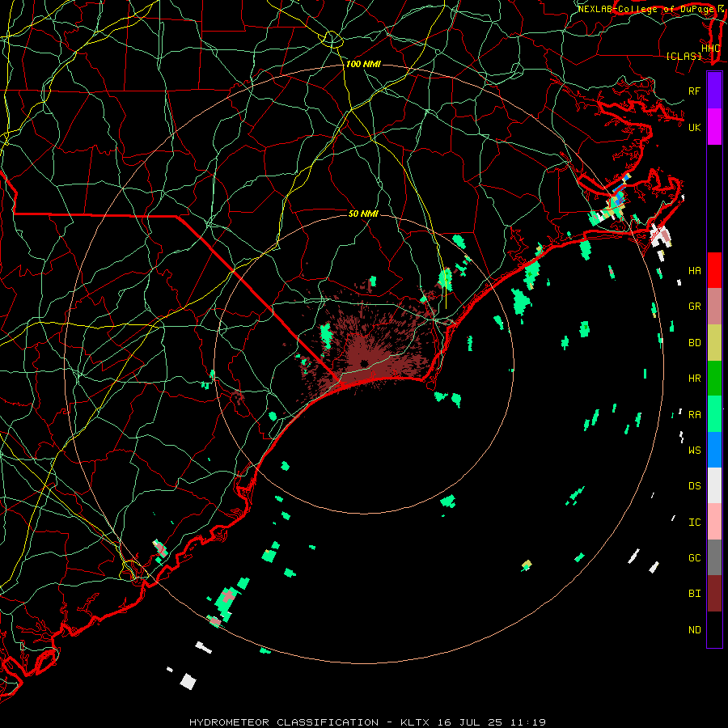
Task: Click the "RF" legend label text
Action: (694, 91)
